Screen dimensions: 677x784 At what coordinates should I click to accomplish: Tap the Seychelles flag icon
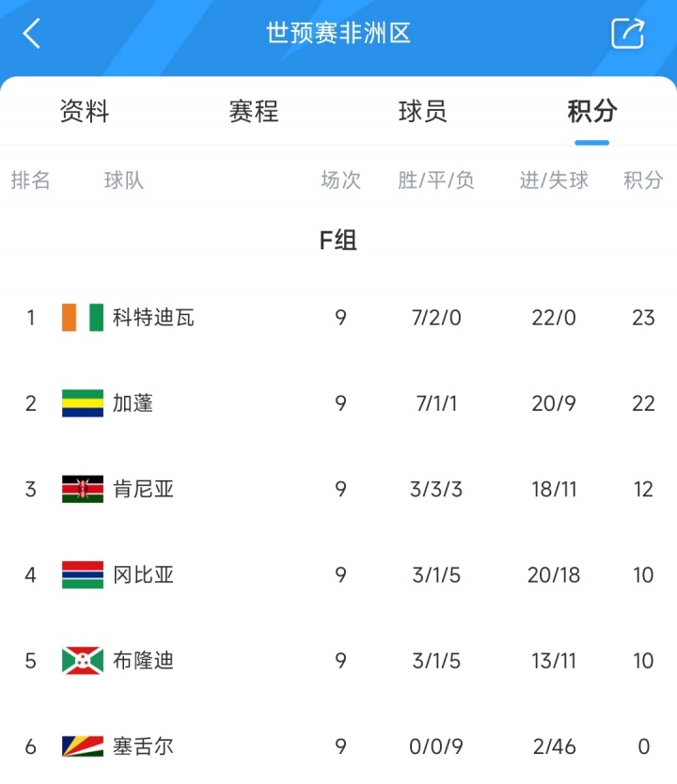(83, 746)
